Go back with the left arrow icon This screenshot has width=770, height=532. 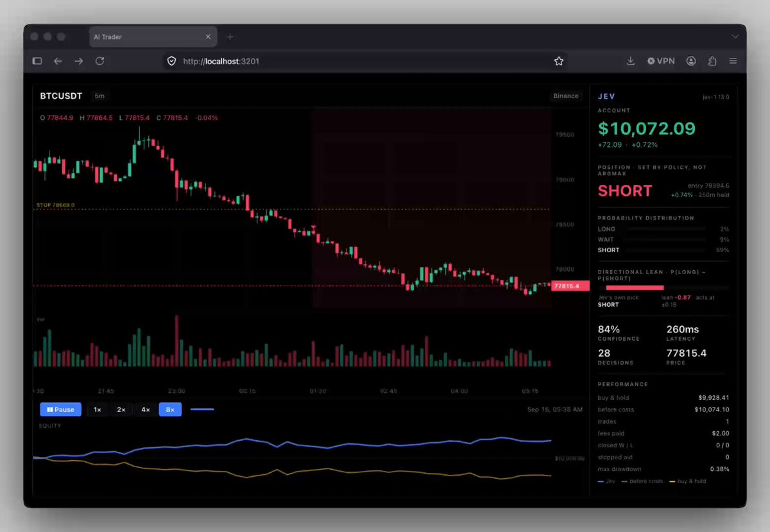[x=58, y=61]
